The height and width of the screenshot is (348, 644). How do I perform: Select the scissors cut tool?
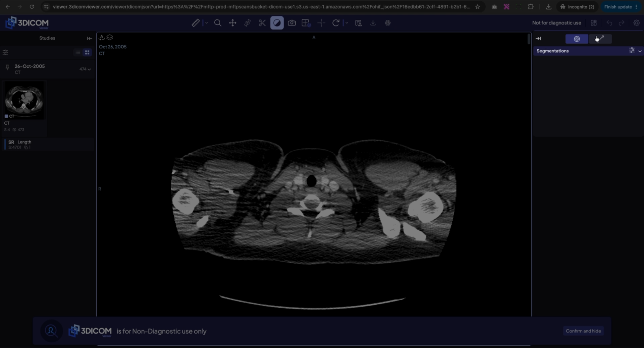tap(262, 23)
